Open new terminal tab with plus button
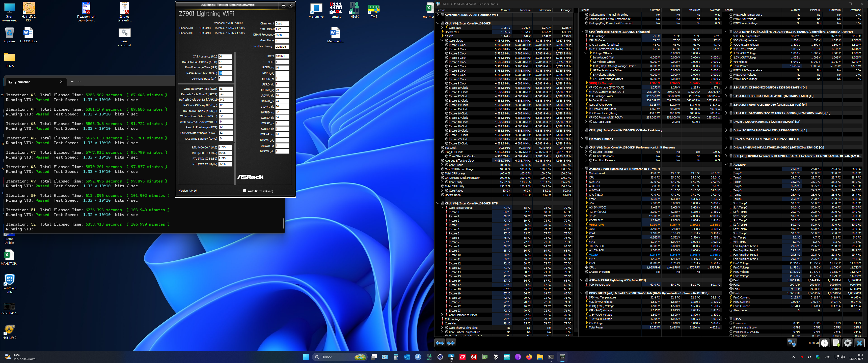 click(72, 82)
